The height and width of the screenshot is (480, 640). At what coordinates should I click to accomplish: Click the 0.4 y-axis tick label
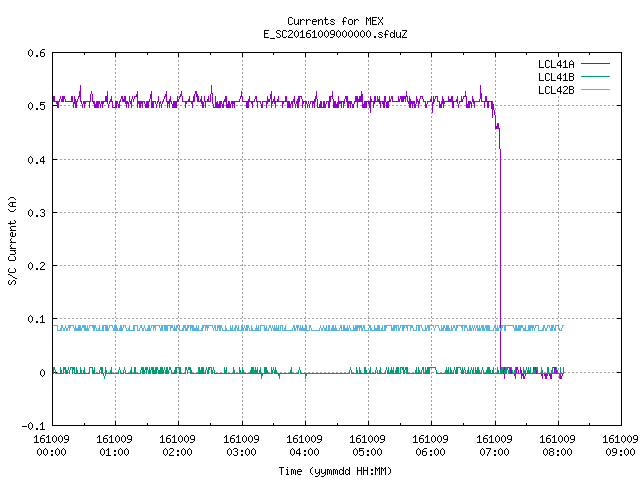36,160
